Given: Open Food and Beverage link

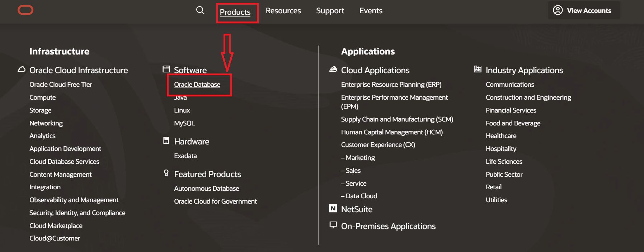Looking at the screenshot, I should point(513,123).
